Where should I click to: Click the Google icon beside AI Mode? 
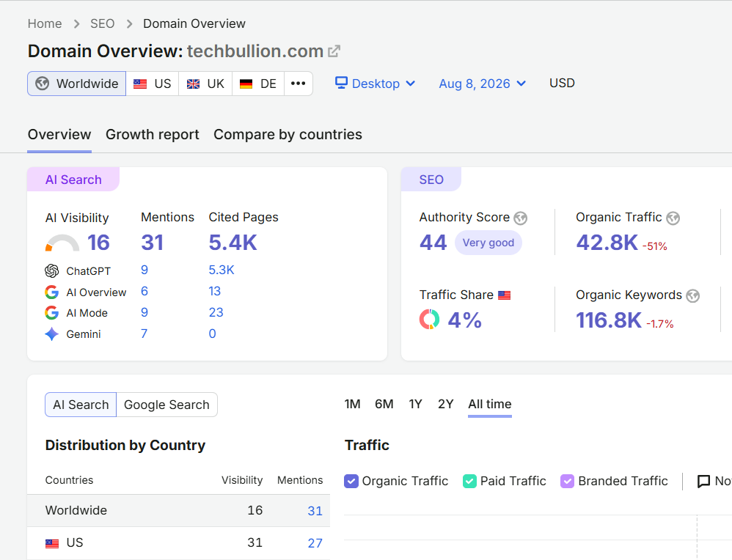click(52, 313)
